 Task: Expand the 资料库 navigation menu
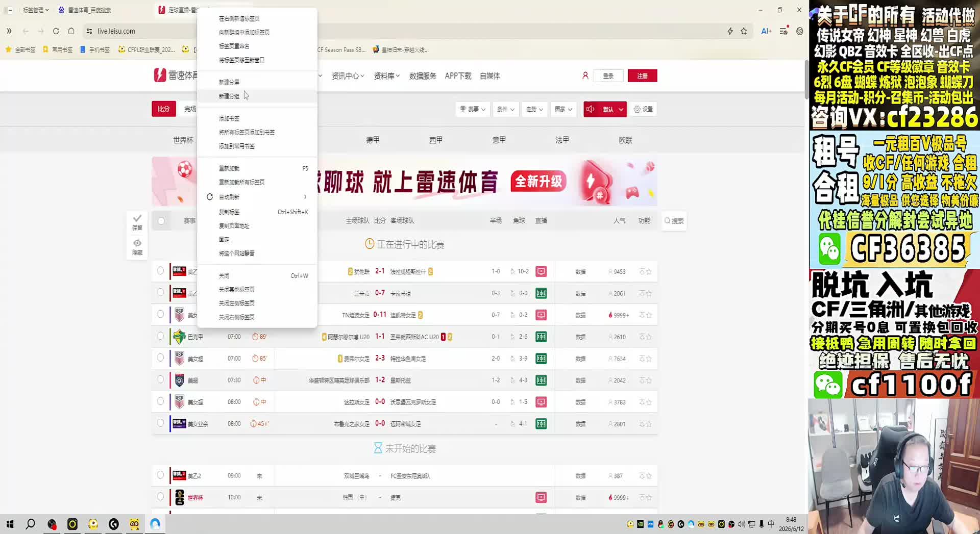386,76
